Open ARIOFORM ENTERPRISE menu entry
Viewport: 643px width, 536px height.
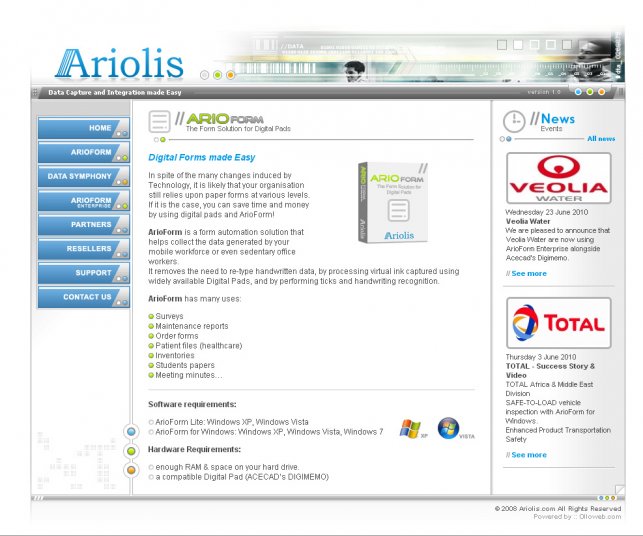click(84, 201)
